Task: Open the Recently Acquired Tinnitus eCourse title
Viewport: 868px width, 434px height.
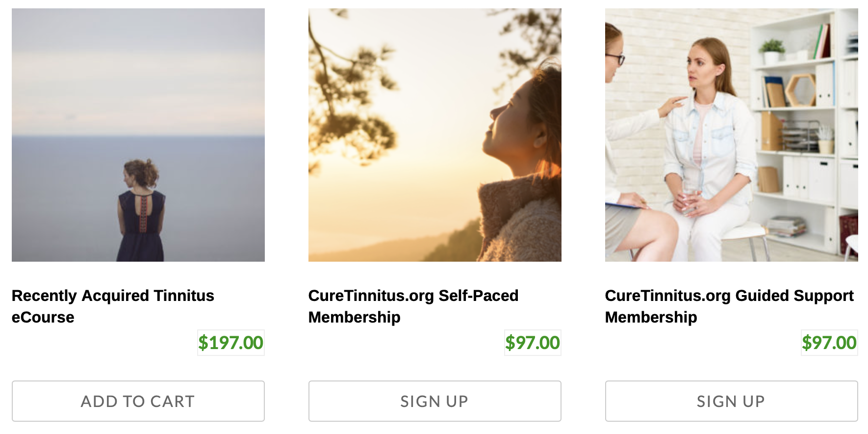Action: 113,296
